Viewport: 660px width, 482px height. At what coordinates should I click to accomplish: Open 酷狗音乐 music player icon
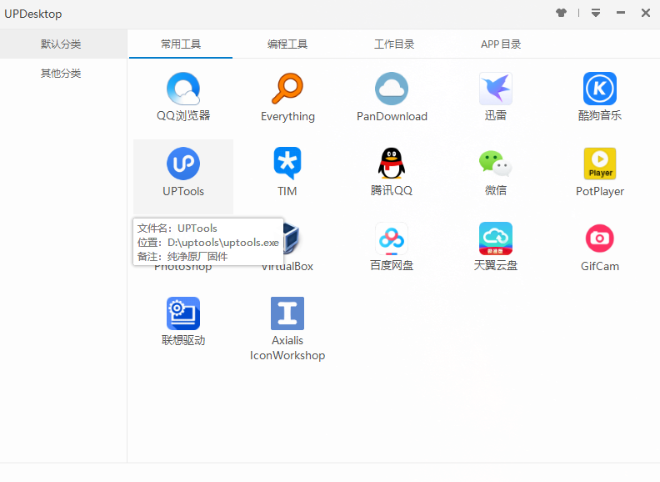600,88
